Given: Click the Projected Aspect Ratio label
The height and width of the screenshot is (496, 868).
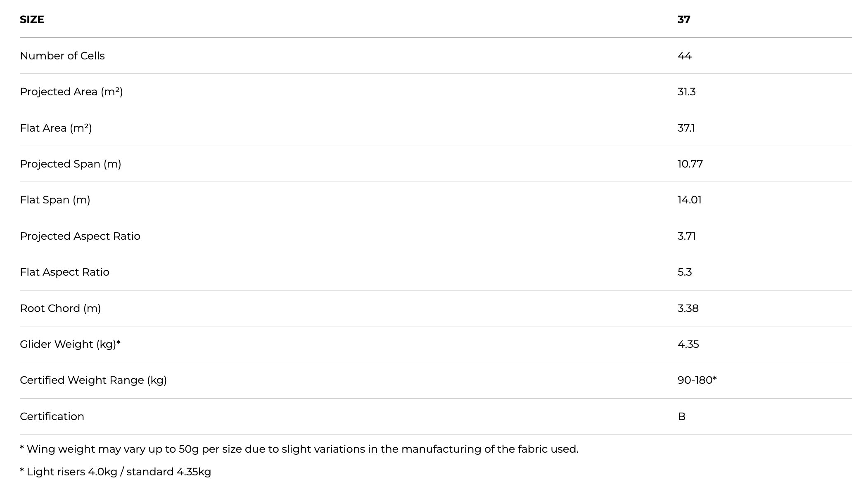Looking at the screenshot, I should (x=80, y=236).
